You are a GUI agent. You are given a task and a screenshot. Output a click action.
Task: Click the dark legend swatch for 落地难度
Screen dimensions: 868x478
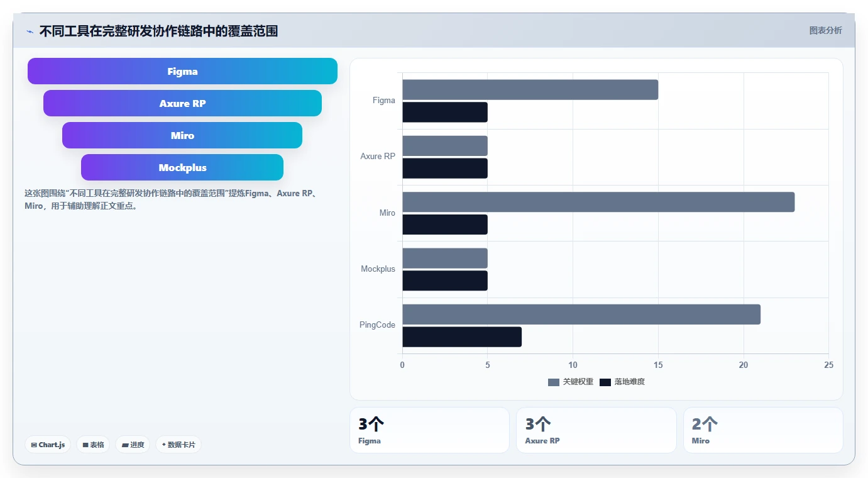tap(605, 382)
